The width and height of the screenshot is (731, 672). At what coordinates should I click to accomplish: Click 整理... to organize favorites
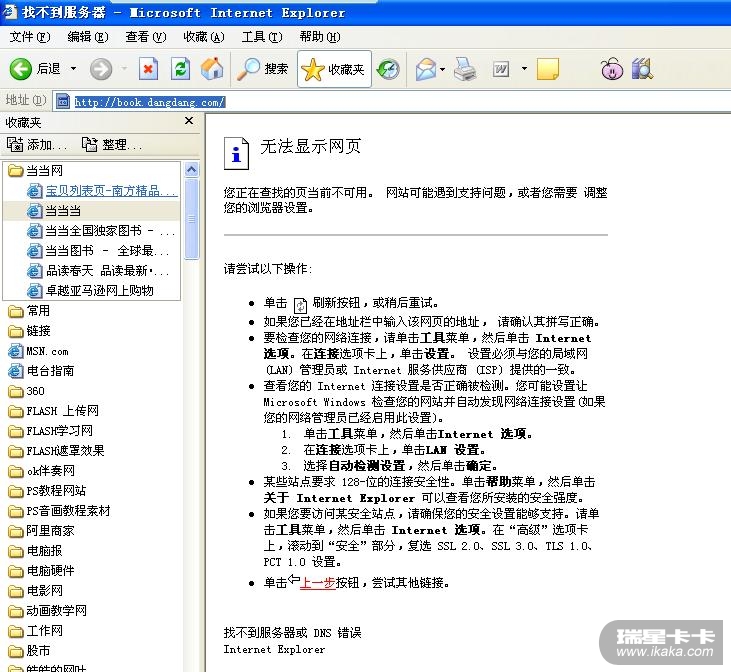pyautogui.click(x=112, y=145)
